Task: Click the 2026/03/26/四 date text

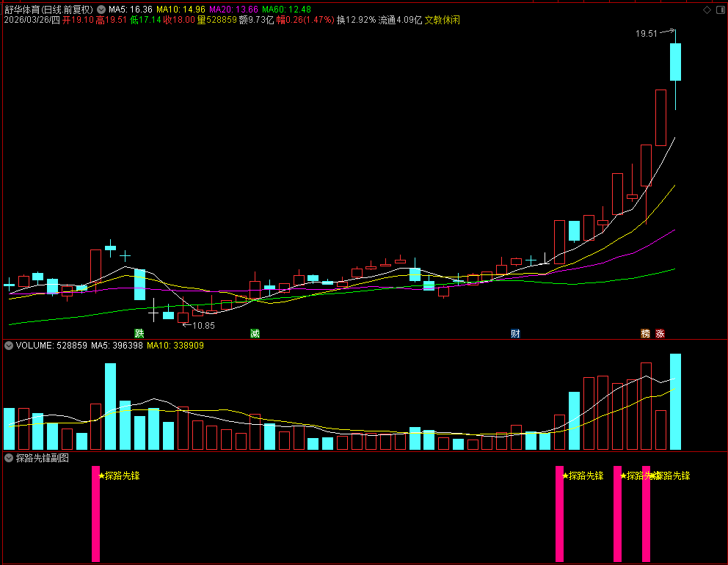Action: click(x=32, y=20)
